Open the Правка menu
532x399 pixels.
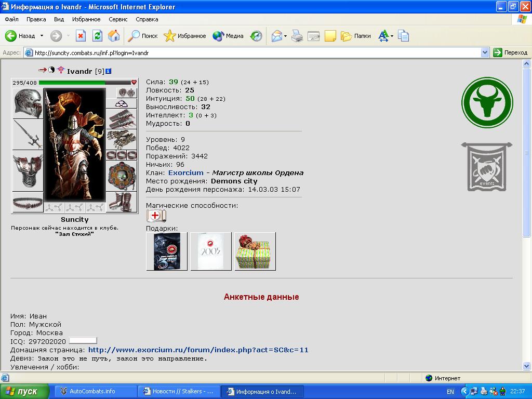pos(36,19)
